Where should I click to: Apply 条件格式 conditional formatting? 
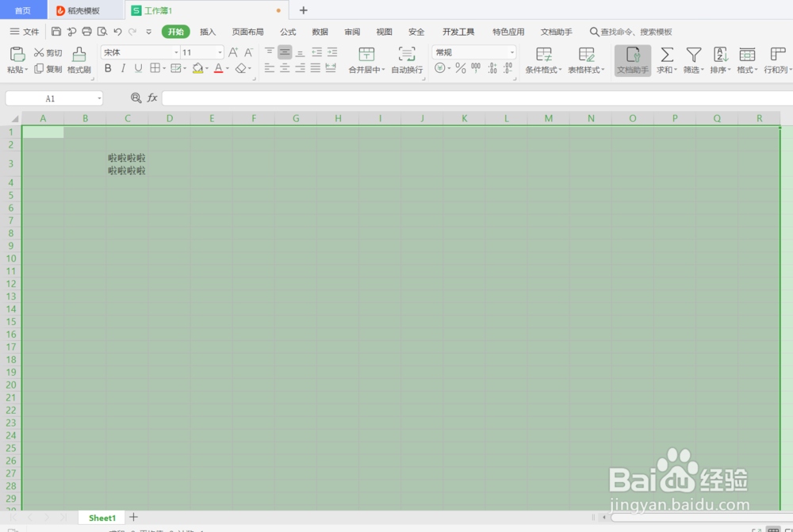(545, 62)
